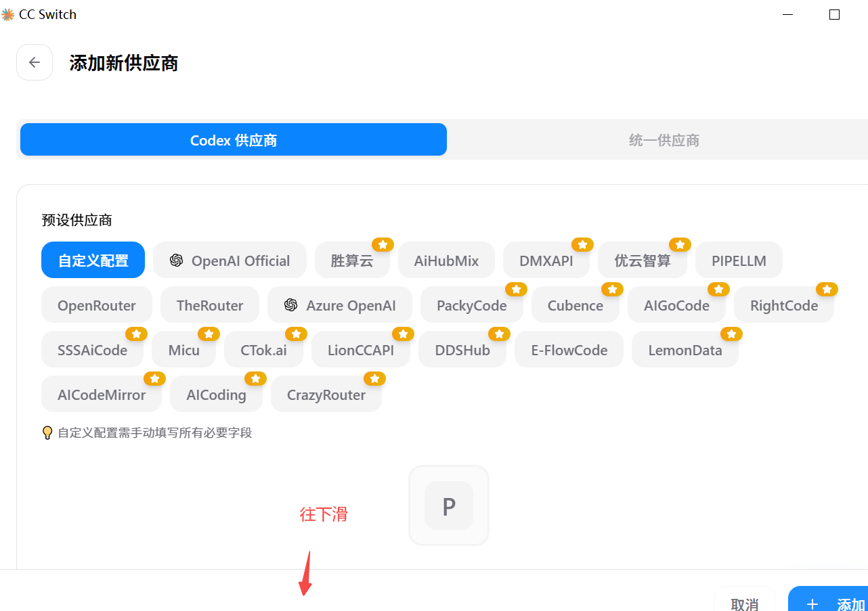Switch to the Codex 供应商 tab

(234, 139)
